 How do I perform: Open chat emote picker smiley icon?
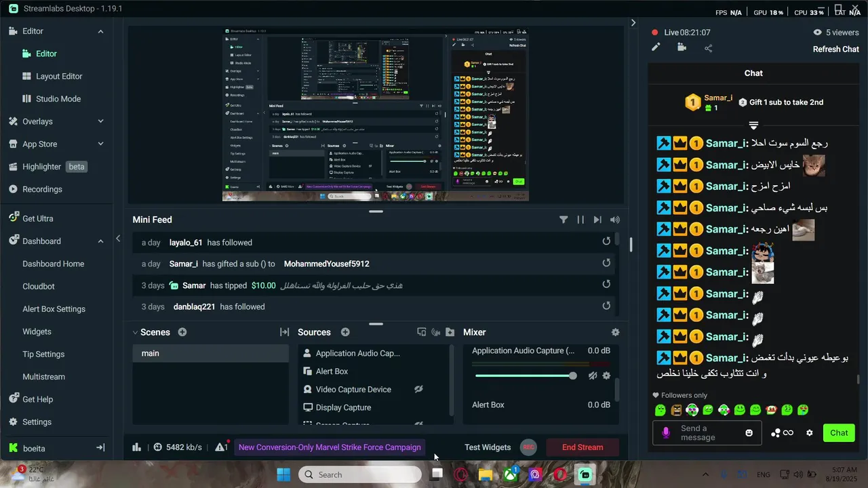click(749, 432)
